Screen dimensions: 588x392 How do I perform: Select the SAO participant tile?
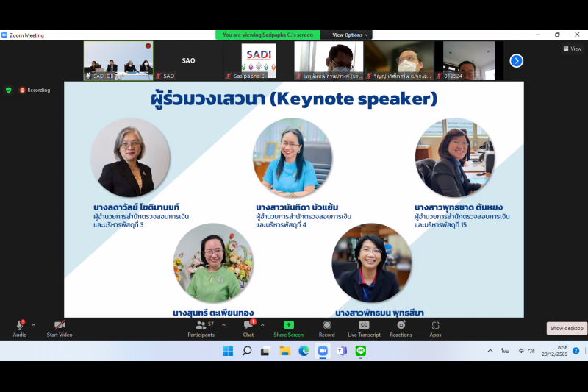tap(188, 61)
